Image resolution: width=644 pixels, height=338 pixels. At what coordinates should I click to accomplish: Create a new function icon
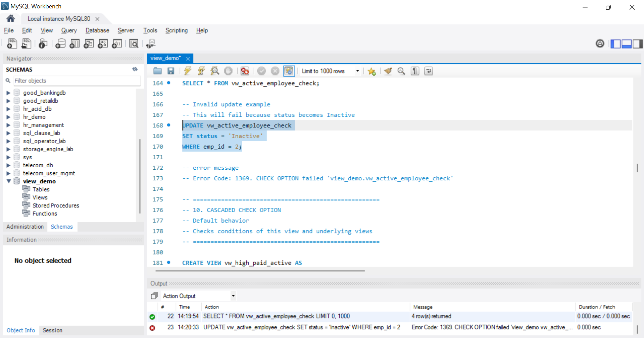click(x=117, y=44)
